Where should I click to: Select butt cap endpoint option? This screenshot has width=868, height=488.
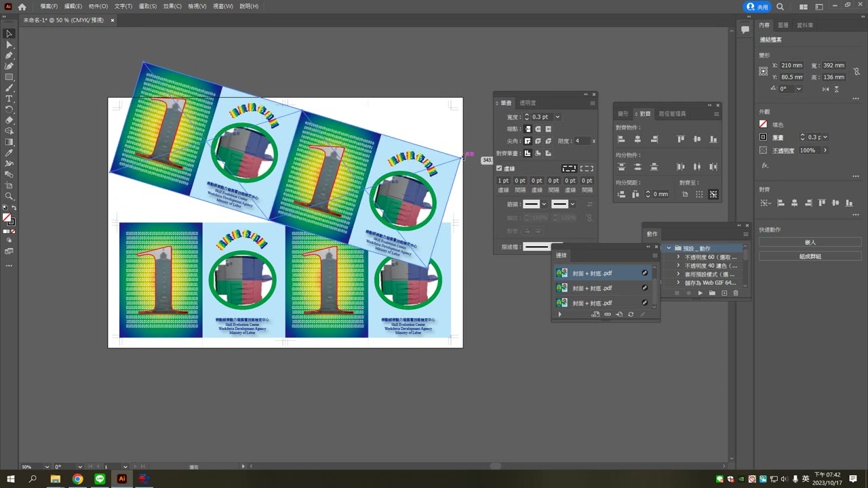pos(528,129)
